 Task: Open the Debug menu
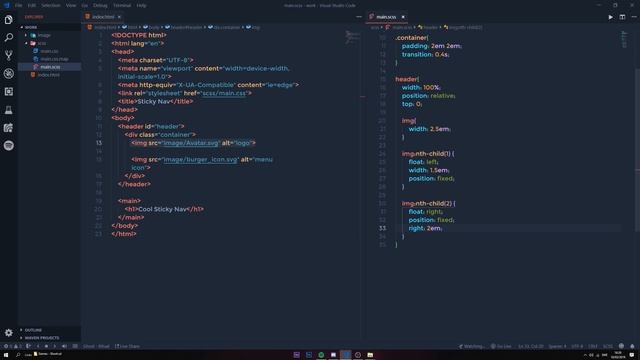(x=100, y=5)
